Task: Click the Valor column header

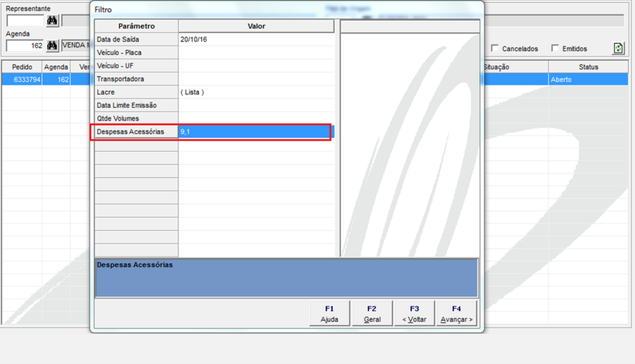Action: 256,26
